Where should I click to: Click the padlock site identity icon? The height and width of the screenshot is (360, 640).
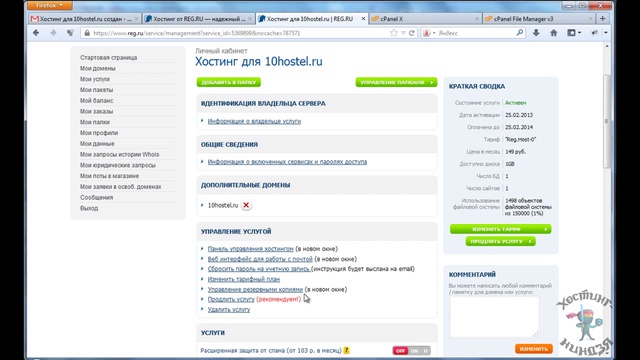pos(87,33)
